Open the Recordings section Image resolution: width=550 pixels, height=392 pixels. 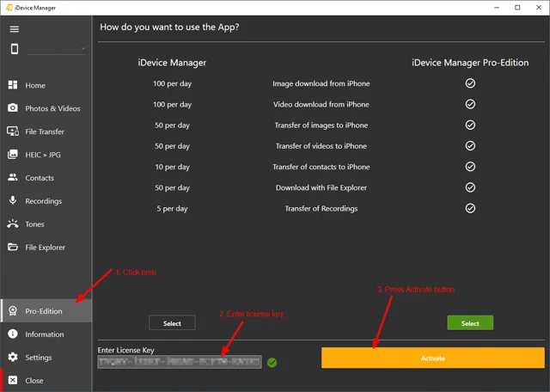tap(44, 201)
